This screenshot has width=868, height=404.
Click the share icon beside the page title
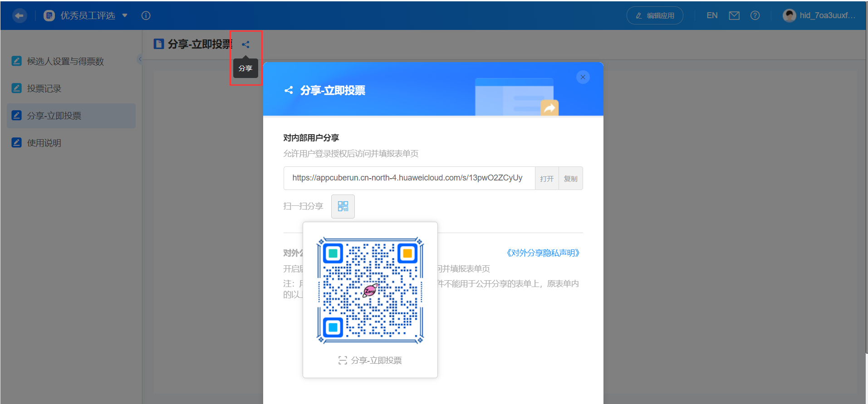pyautogui.click(x=245, y=44)
